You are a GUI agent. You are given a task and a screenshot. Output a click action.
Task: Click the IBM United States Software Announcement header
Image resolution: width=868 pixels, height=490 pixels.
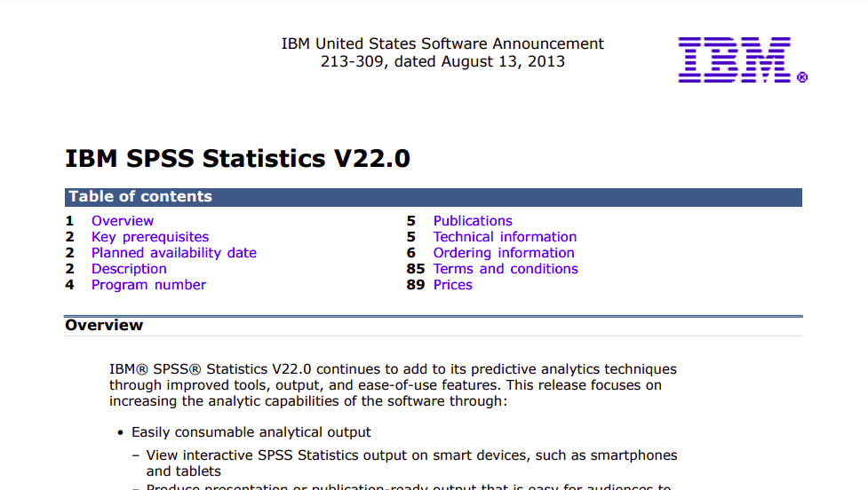point(442,43)
